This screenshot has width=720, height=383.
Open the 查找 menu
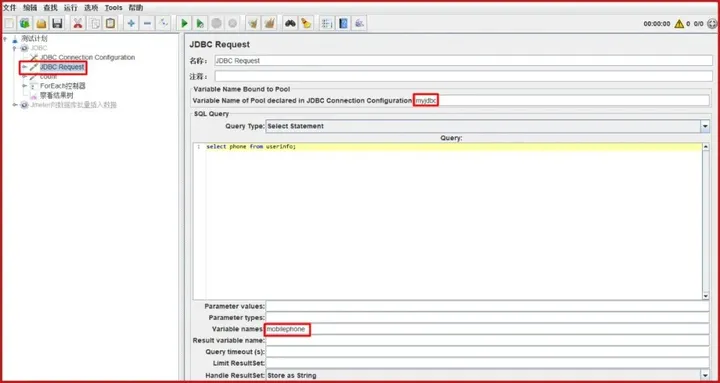pos(51,8)
